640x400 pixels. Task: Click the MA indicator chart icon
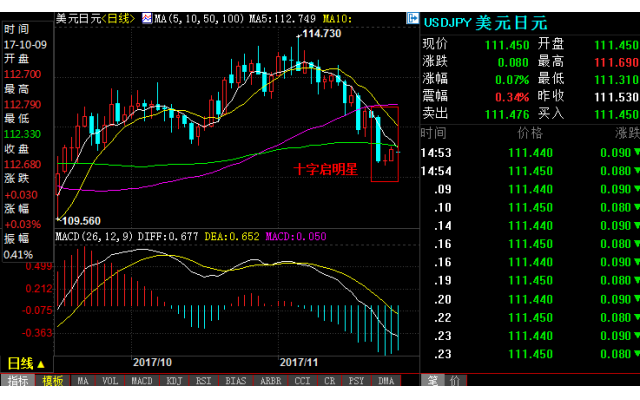pyautogui.click(x=147, y=18)
